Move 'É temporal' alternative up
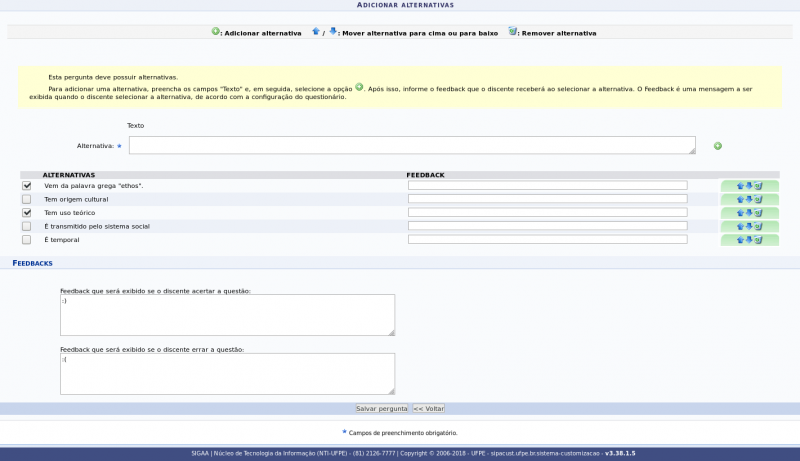 coord(740,240)
